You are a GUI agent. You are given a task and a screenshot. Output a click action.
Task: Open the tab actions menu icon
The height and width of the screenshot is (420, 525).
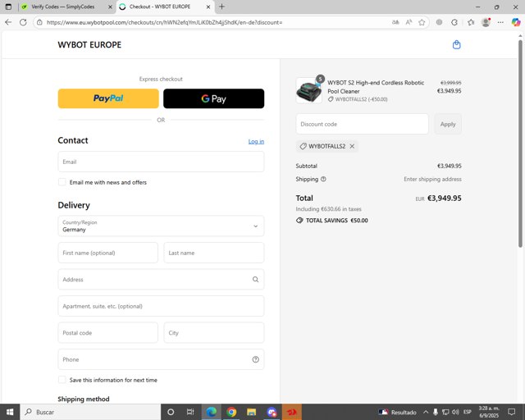pyautogui.click(x=8, y=7)
